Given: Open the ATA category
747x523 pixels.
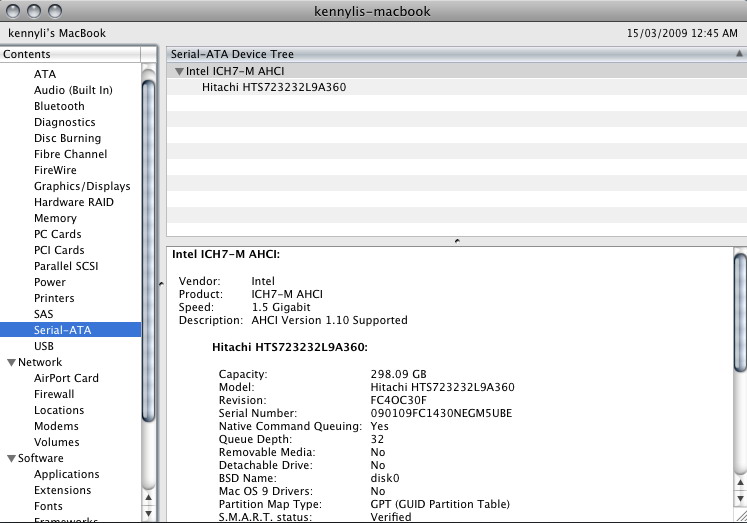Looking at the screenshot, I should pyautogui.click(x=45, y=74).
